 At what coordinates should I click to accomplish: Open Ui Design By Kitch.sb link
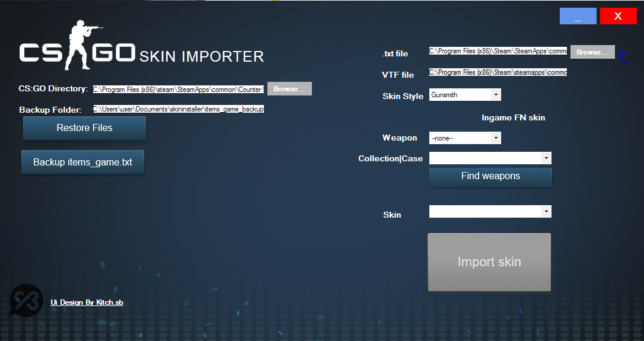tap(87, 302)
